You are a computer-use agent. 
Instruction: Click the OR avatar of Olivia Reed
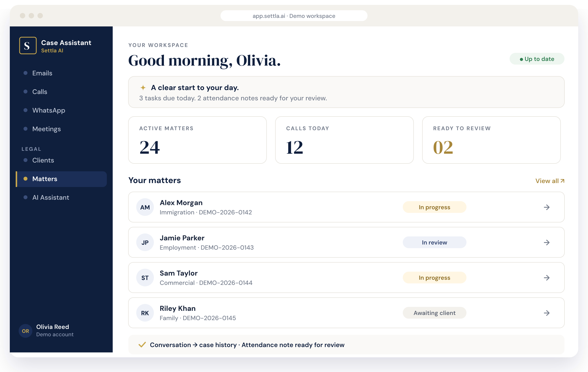click(25, 331)
